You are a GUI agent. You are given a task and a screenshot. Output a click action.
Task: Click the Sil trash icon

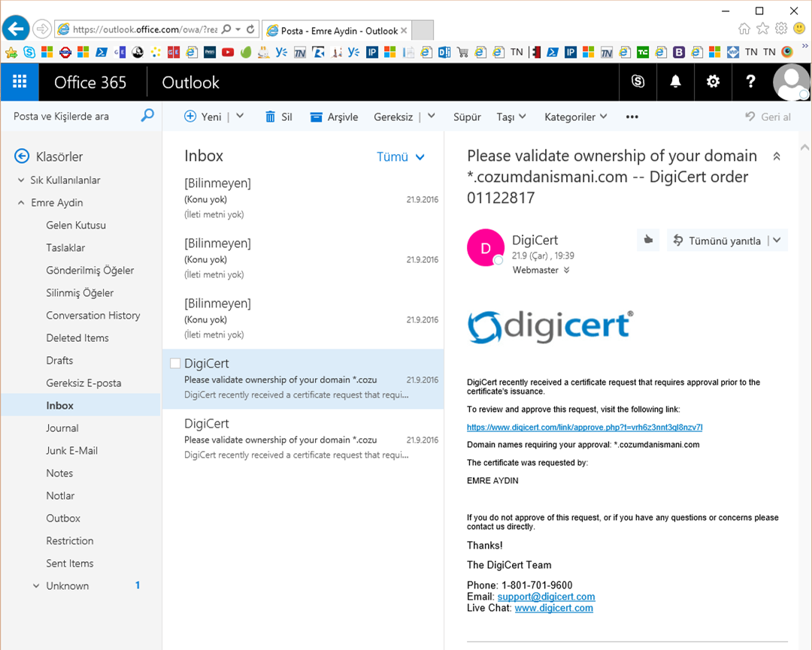coord(271,117)
